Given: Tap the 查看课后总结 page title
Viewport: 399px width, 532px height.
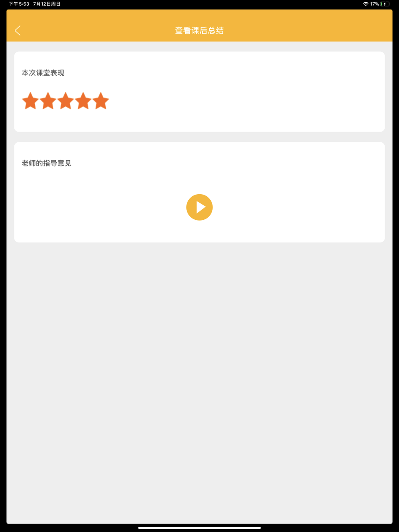Looking at the screenshot, I should (x=199, y=31).
